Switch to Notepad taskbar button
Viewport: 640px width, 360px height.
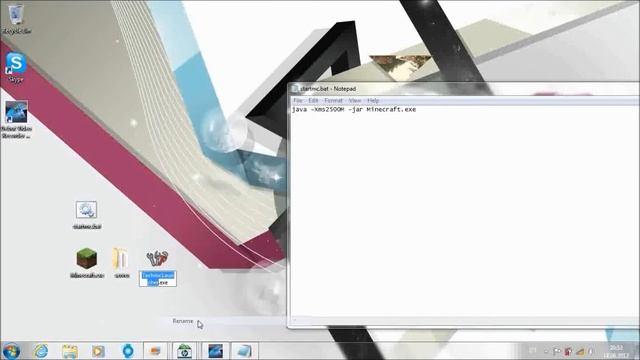tap(244, 351)
